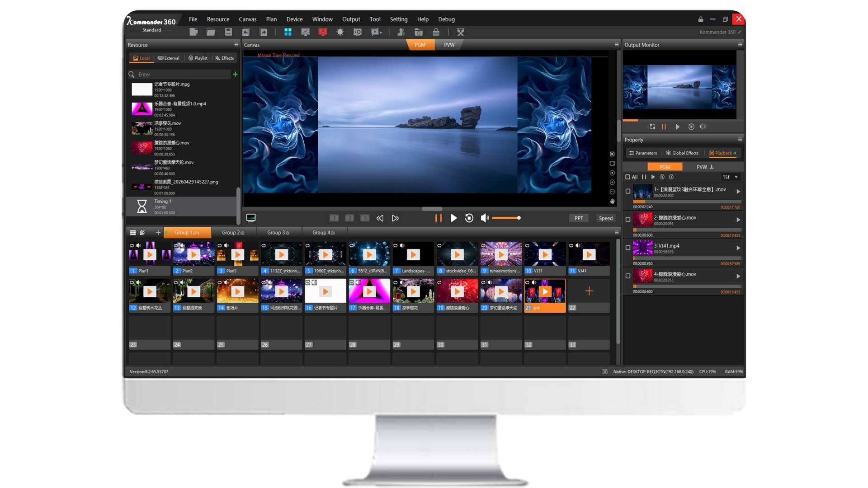Viewport: 868px width, 488px height.
Task: Open the Output menu
Action: point(351,19)
